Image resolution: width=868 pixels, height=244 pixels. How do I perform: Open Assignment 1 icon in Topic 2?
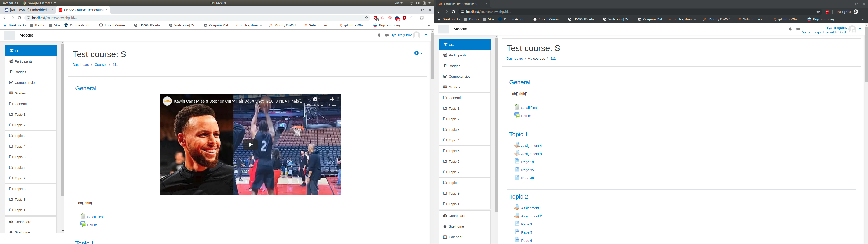[517, 207]
